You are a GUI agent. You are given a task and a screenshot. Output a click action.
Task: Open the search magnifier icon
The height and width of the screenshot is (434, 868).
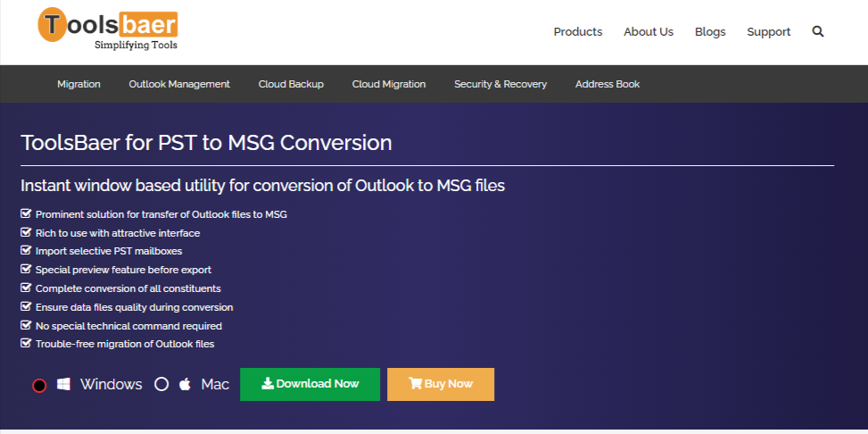[x=818, y=31]
